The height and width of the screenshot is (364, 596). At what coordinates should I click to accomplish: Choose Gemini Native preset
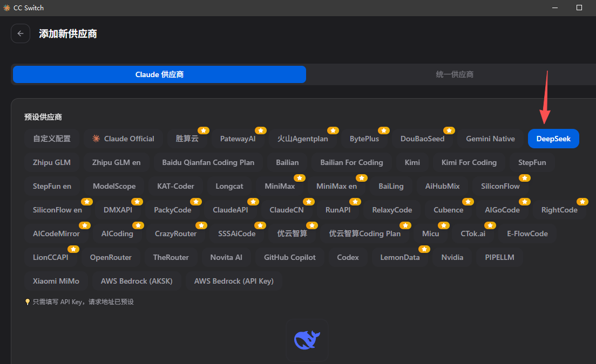coord(490,139)
